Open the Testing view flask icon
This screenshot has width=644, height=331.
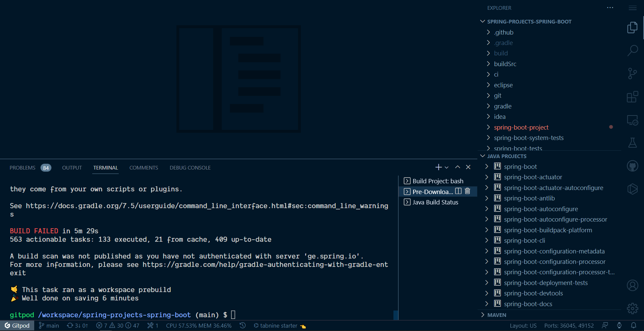pyautogui.click(x=633, y=143)
